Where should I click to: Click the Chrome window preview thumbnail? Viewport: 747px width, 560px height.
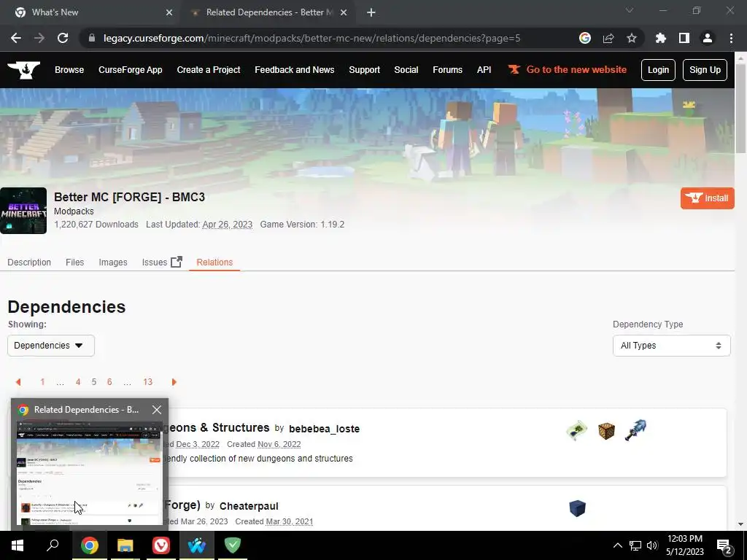[90, 472]
